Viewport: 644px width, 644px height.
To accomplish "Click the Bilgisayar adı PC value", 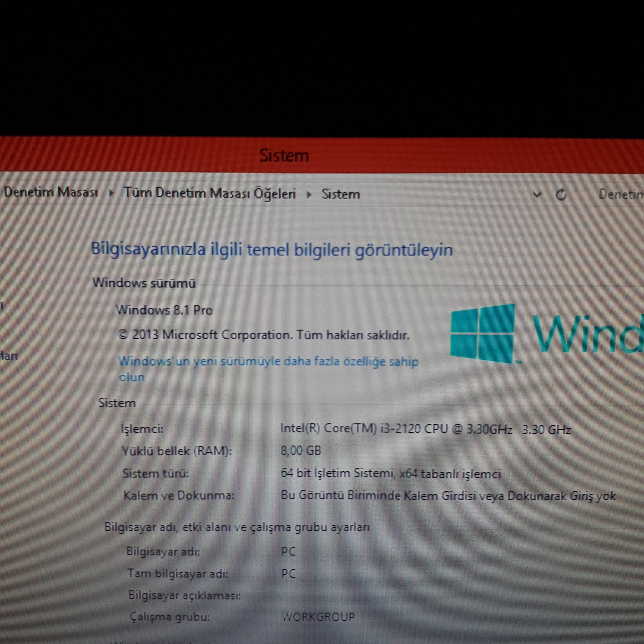I will [x=288, y=551].
